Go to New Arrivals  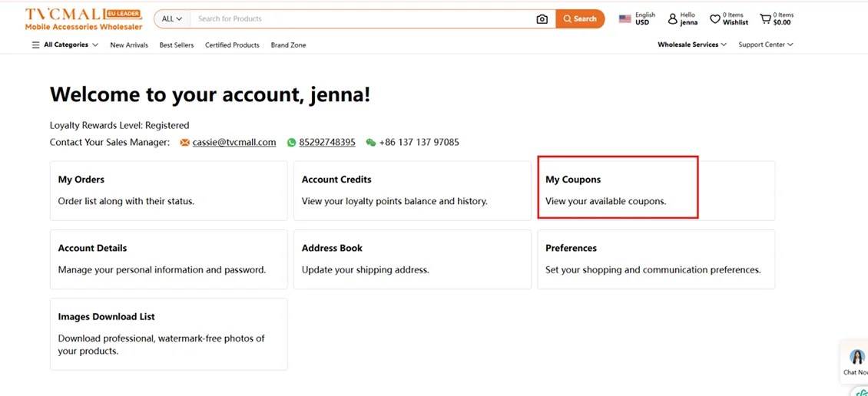(x=129, y=45)
